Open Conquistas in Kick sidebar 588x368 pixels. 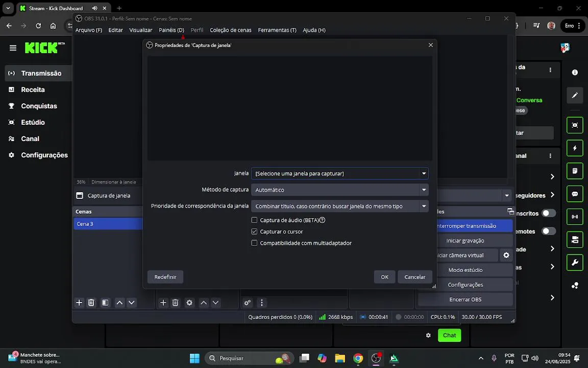[x=39, y=106]
